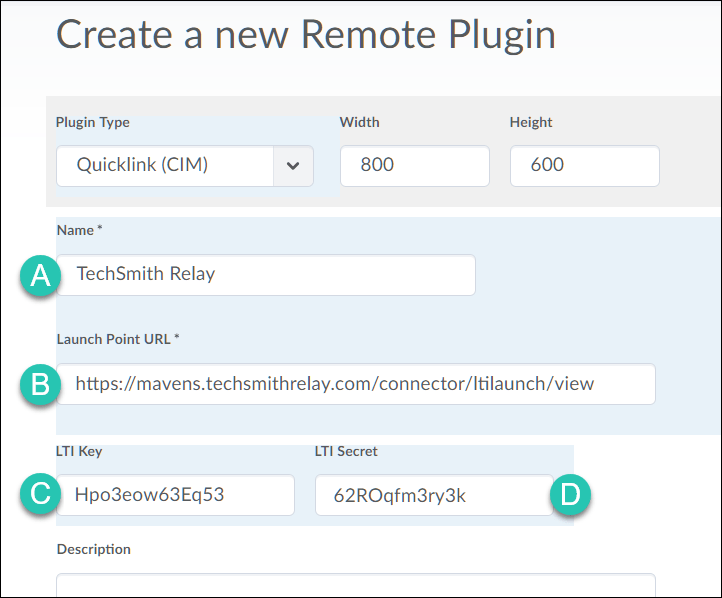This screenshot has width=722, height=598.
Task: Click the 'Name *' label
Action: 79,230
